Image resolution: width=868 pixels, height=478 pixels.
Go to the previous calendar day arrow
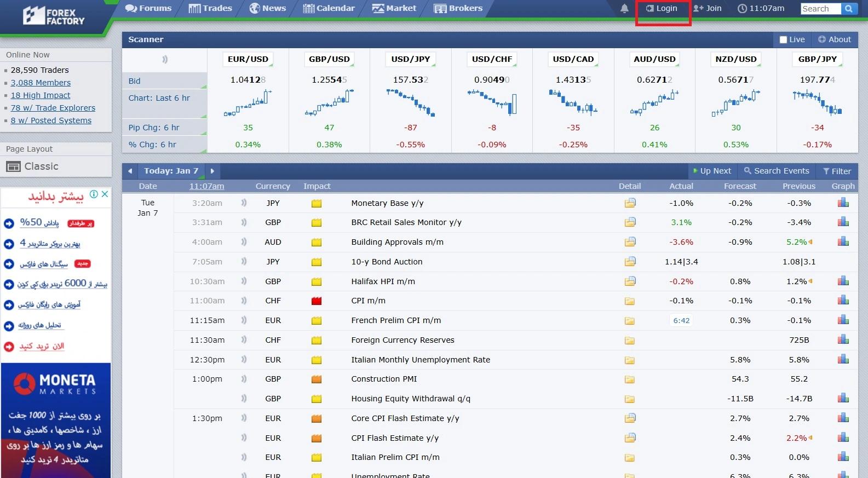(x=130, y=171)
